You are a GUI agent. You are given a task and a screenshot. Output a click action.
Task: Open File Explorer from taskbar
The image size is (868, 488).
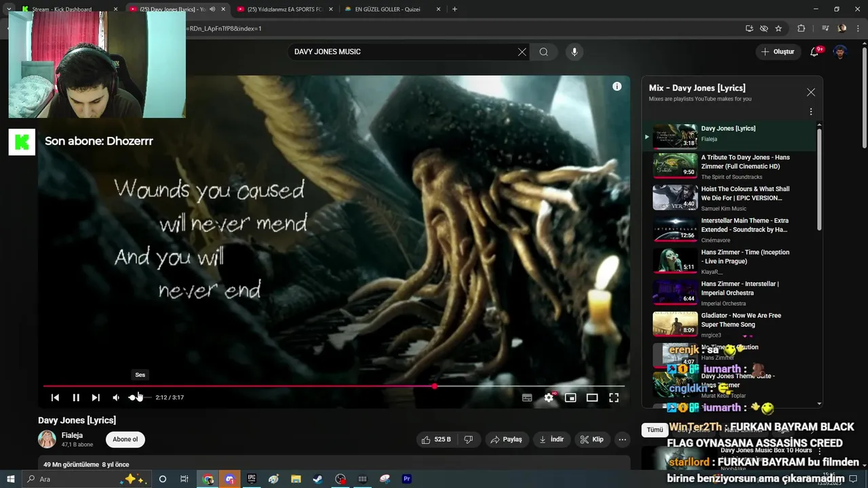[x=296, y=479]
